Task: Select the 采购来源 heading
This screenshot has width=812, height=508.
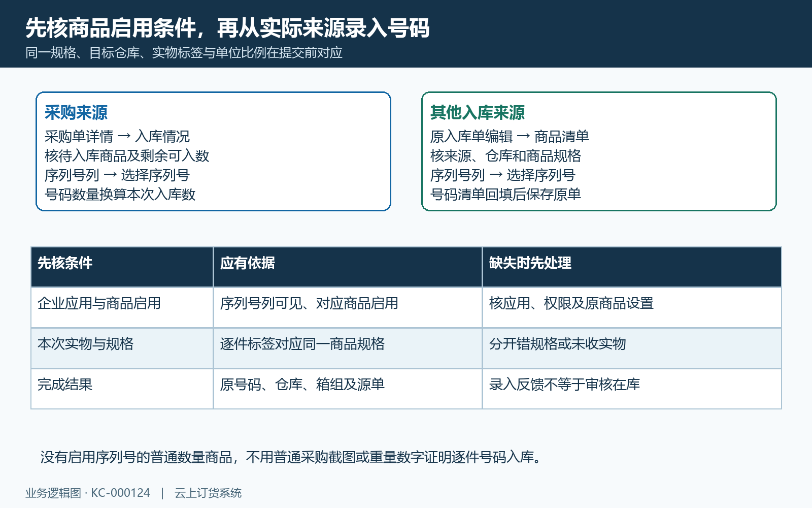Action: coord(76,112)
